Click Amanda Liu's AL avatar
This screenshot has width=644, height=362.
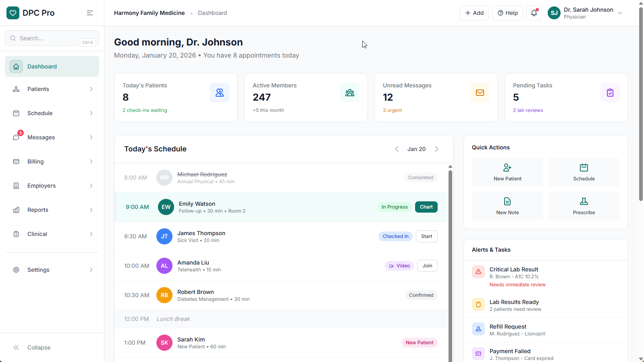[x=164, y=266]
